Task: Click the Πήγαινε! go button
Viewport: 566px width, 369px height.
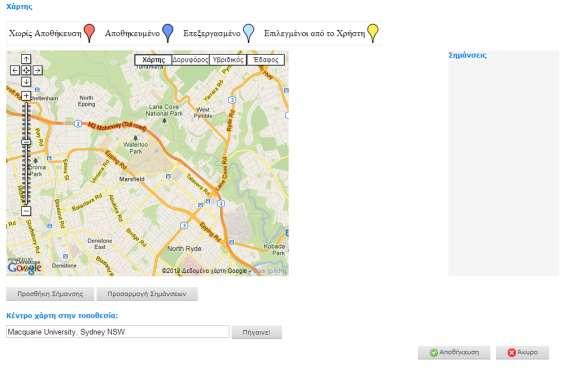Action: 256,332
